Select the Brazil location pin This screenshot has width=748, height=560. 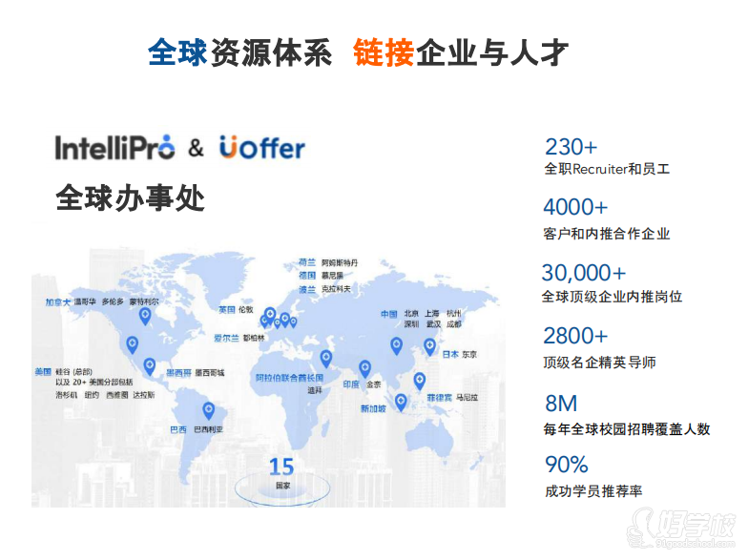tap(209, 411)
